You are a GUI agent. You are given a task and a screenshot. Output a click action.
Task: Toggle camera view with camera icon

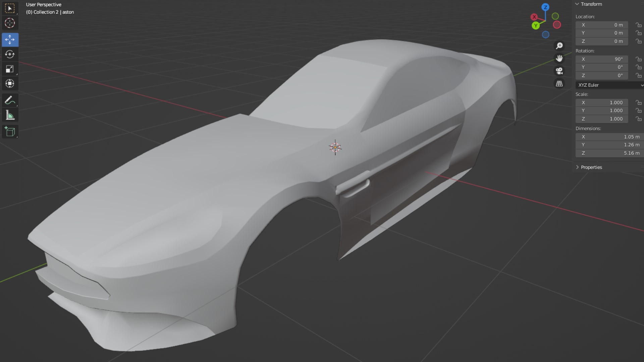[x=559, y=71]
